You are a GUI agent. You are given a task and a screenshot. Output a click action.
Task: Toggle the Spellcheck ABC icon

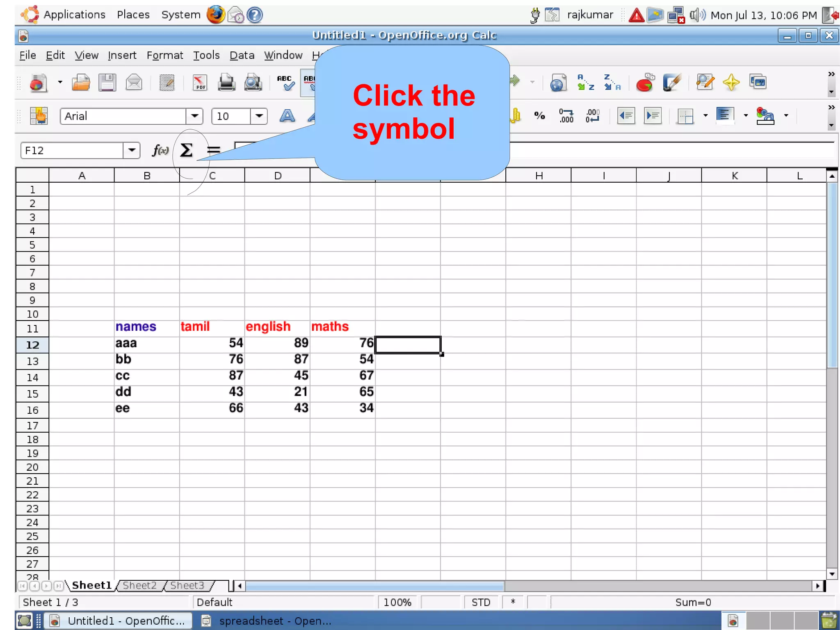[285, 82]
